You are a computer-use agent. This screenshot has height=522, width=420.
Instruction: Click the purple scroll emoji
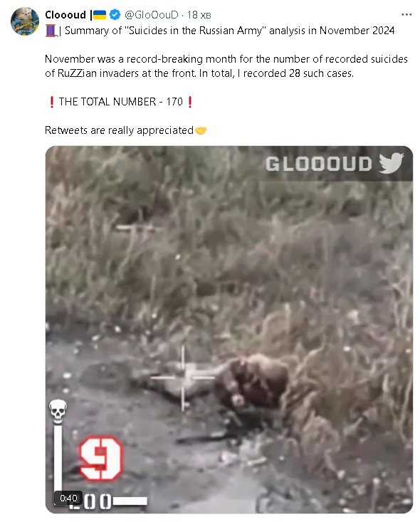coord(51,31)
